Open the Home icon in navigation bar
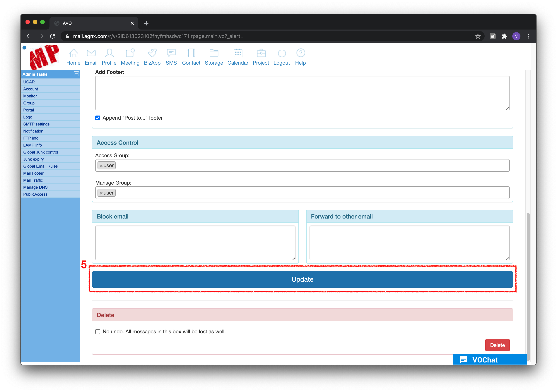This screenshot has height=392, width=557. 73,53
